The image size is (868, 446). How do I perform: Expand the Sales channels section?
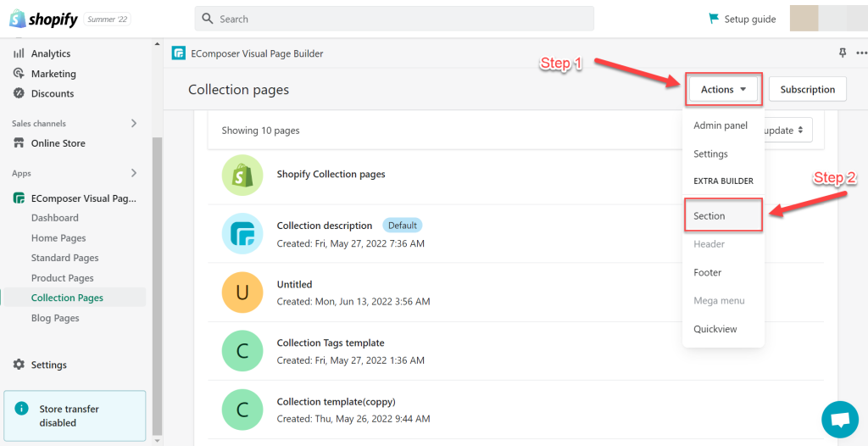133,124
